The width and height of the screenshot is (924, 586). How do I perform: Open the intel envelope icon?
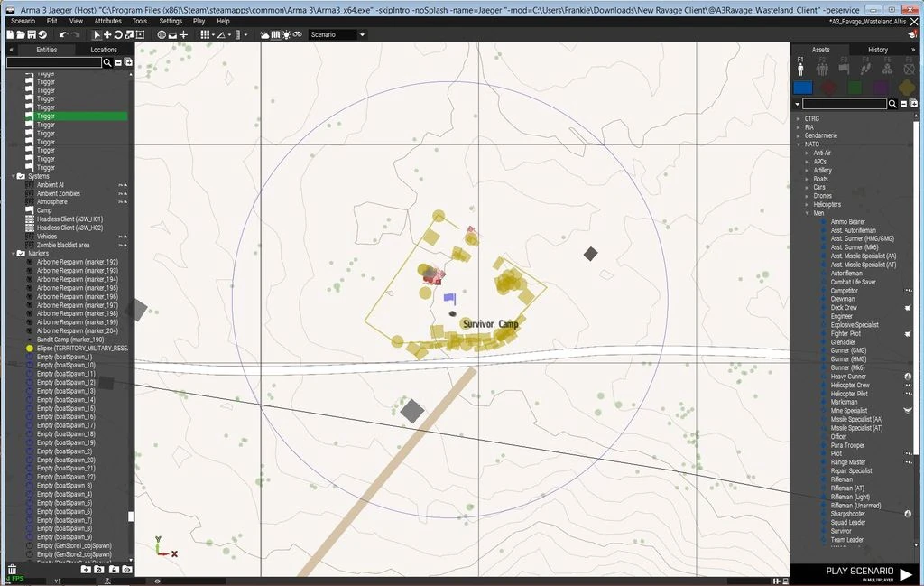click(172, 35)
